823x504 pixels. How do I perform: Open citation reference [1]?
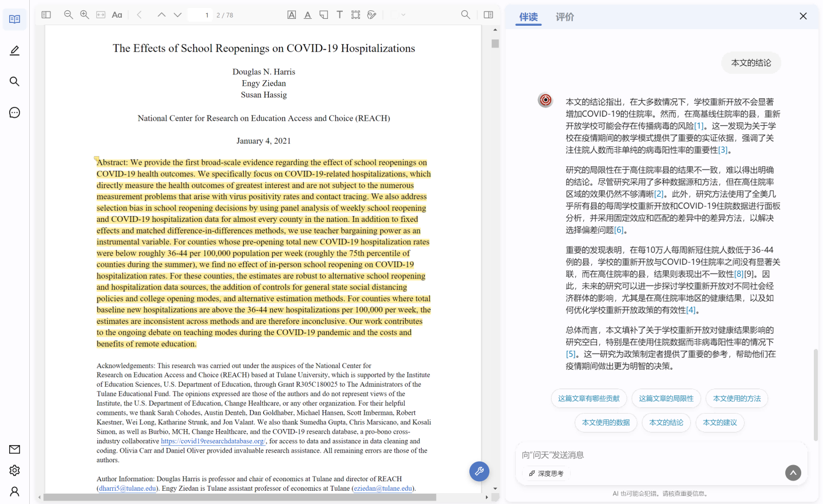pos(699,126)
